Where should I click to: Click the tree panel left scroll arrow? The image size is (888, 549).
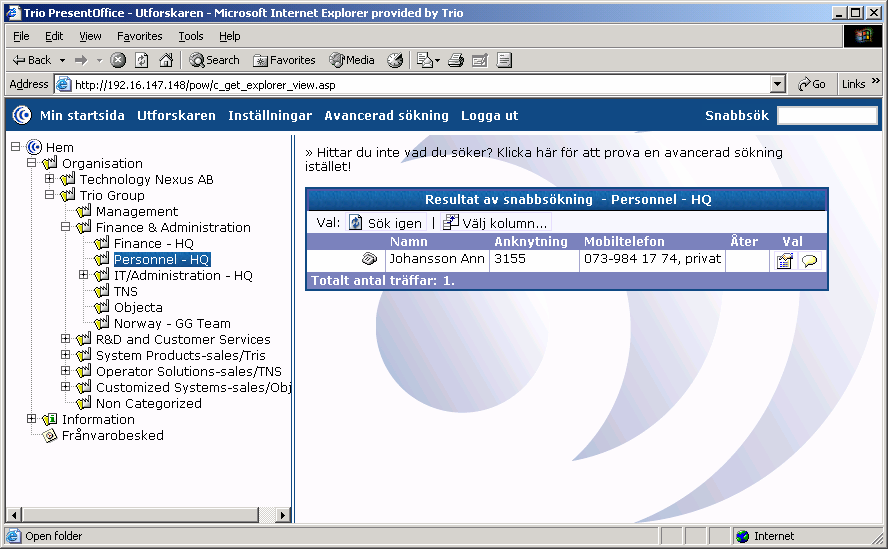pos(15,515)
